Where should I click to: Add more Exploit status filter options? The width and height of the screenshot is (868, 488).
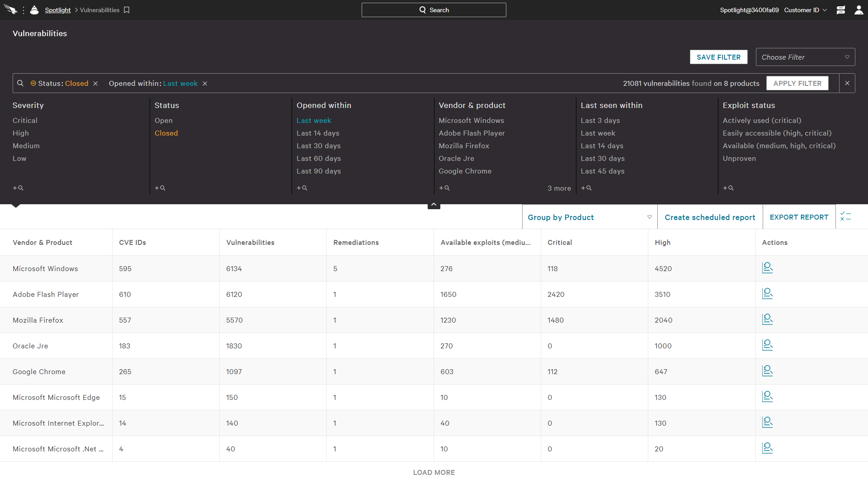728,188
